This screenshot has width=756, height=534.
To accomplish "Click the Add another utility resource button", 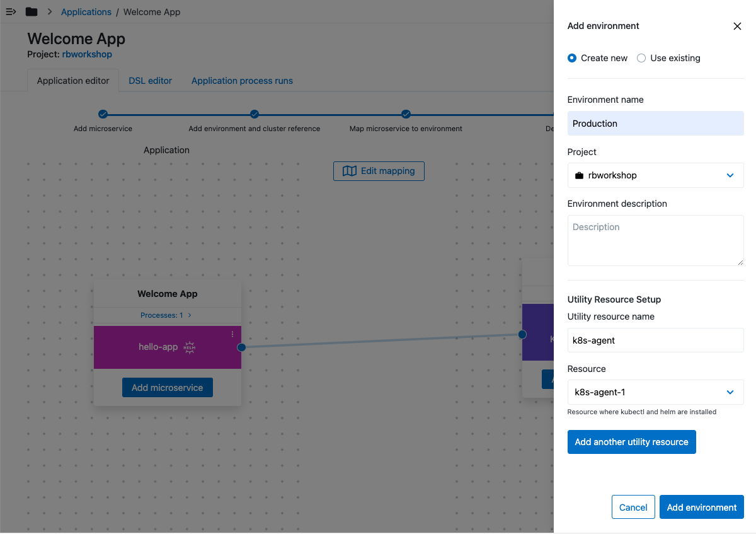I will click(631, 441).
